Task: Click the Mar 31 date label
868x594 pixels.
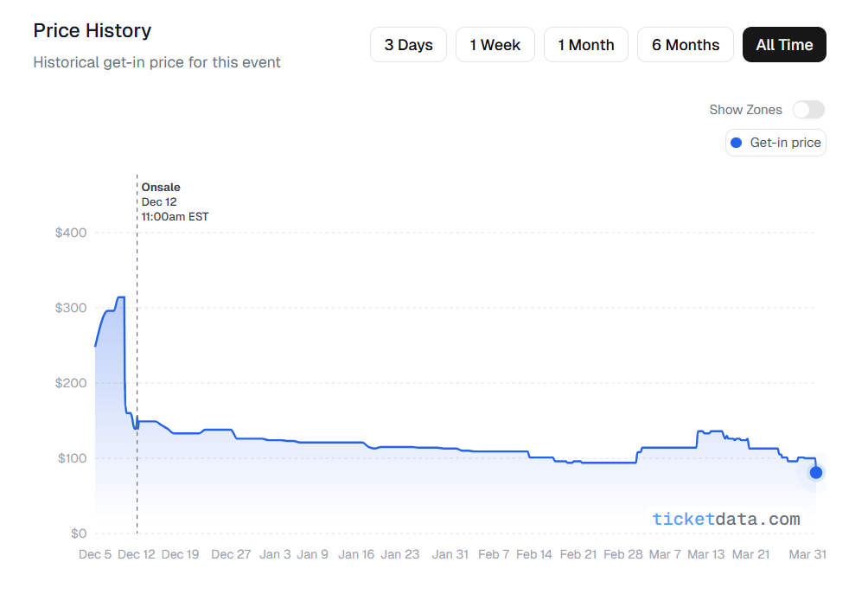Action: [807, 554]
